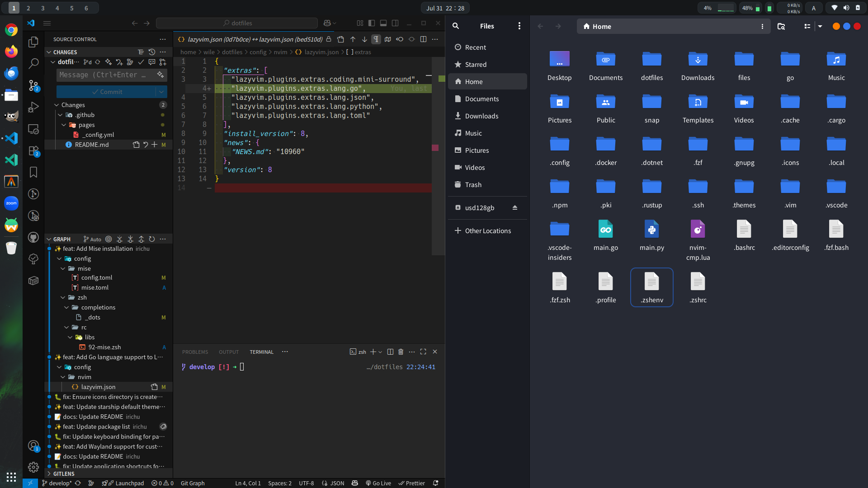The image size is (868, 488).
Task: Open the Accounts menu in activity bar
Action: point(33,446)
